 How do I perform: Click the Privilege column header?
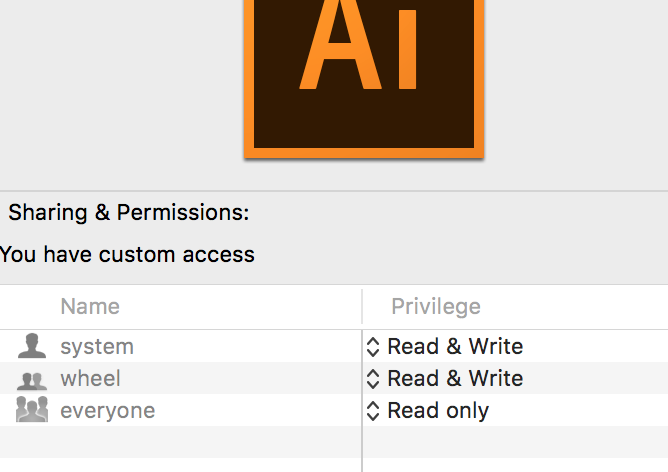coord(436,306)
